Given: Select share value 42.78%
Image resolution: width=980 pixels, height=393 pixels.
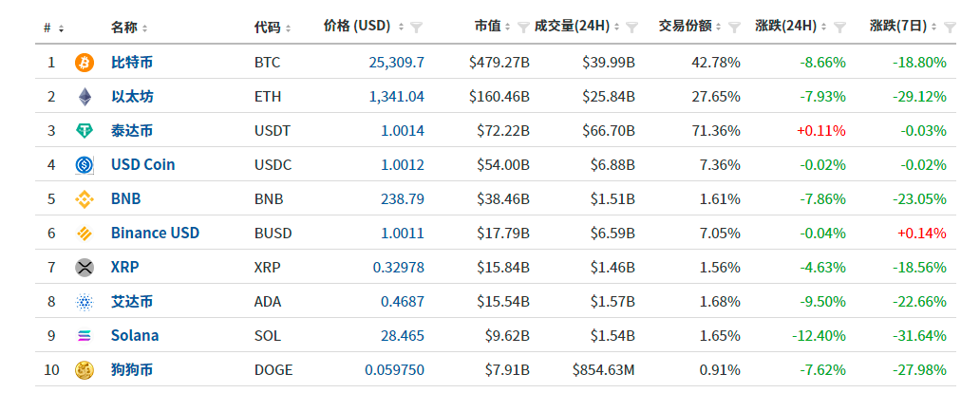Looking at the screenshot, I should (x=716, y=63).
